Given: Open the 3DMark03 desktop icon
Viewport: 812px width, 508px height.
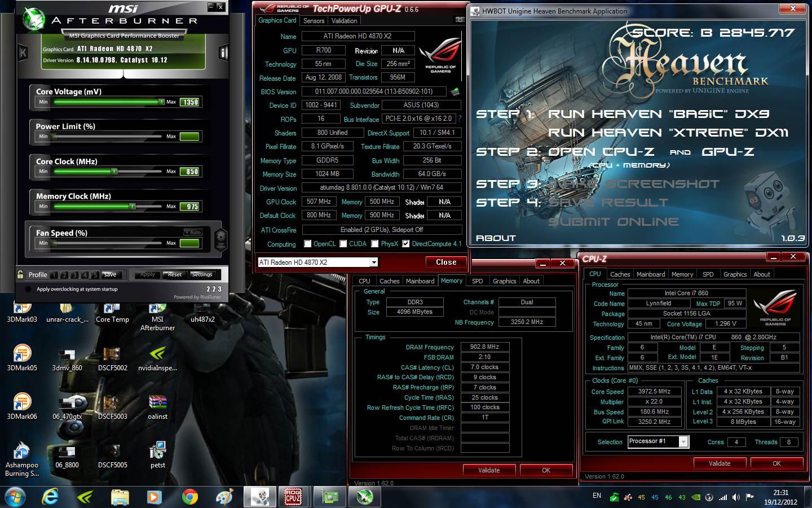Looking at the screenshot, I should click(22, 312).
